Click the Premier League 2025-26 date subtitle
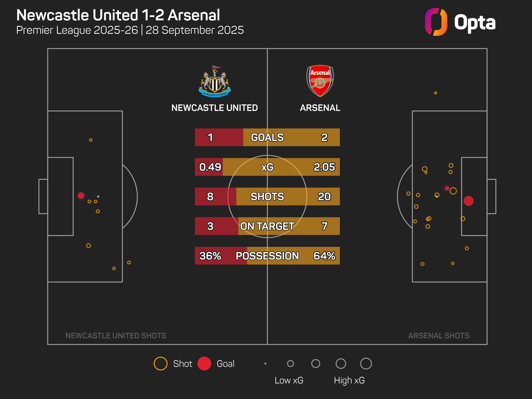This screenshot has width=532, height=399. 130,30
